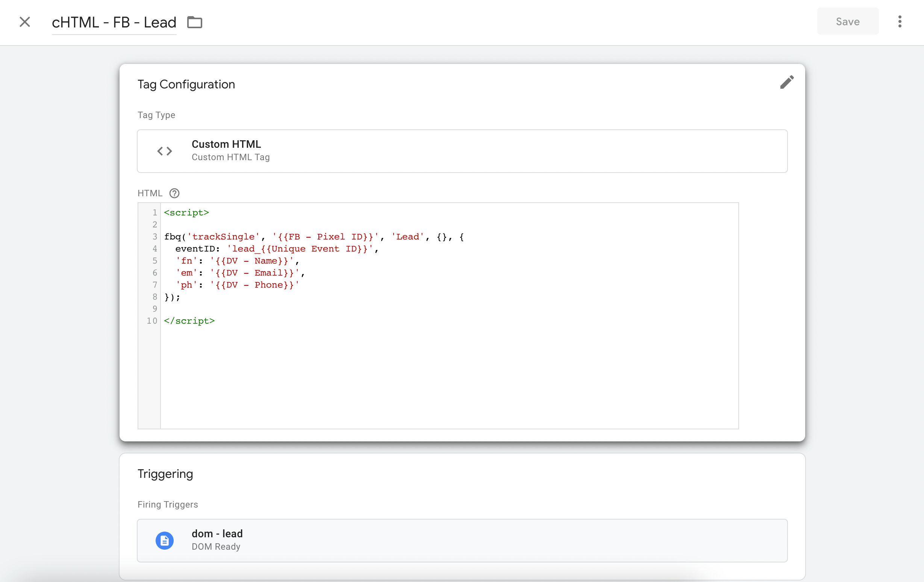The height and width of the screenshot is (582, 924).
Task: Open the HTML help question mark icon
Action: point(174,193)
